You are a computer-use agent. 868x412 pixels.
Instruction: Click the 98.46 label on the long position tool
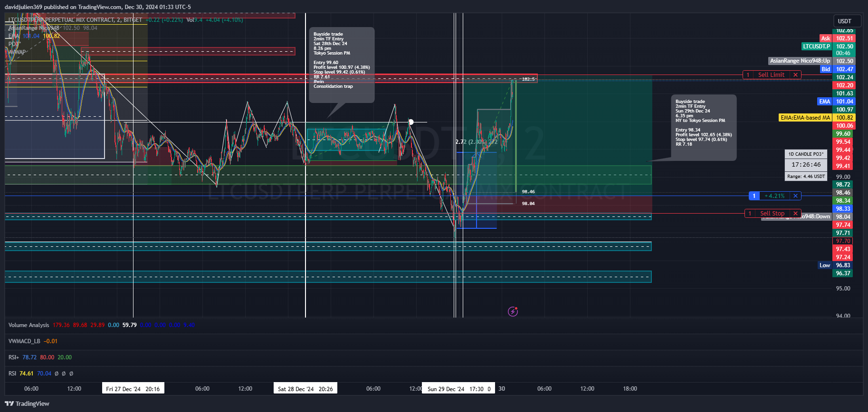[528, 192]
